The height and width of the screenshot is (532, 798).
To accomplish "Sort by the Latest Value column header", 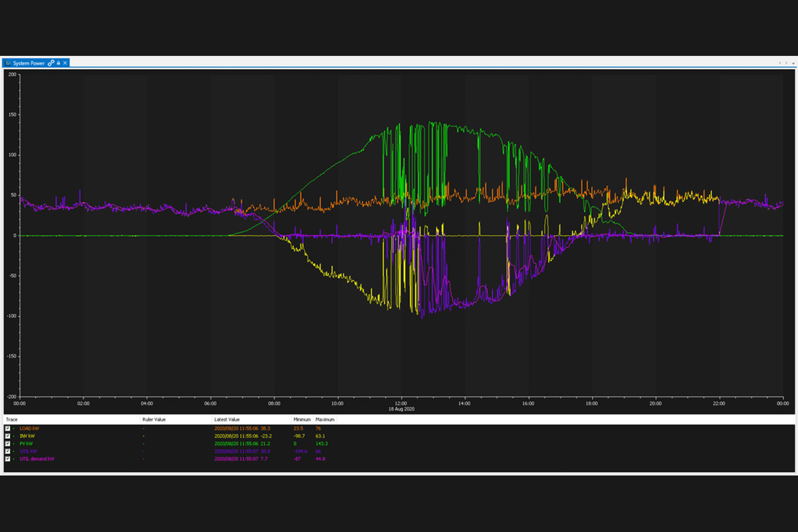I will (x=226, y=420).
